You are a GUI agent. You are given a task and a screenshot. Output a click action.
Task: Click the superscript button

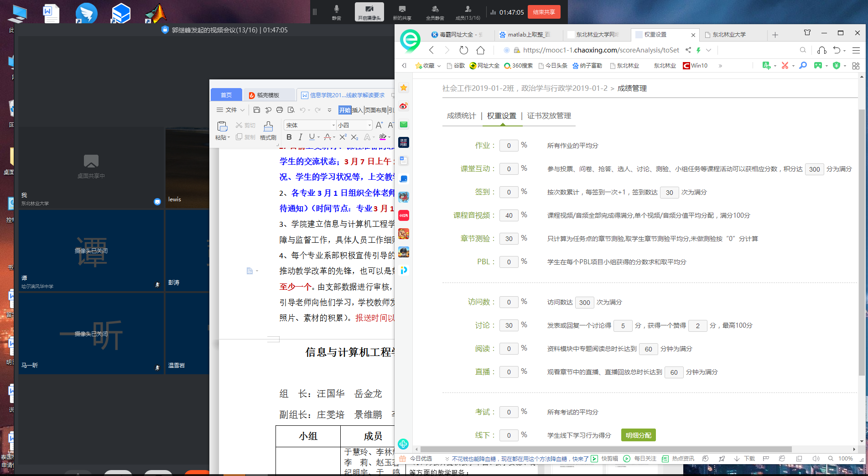point(343,137)
